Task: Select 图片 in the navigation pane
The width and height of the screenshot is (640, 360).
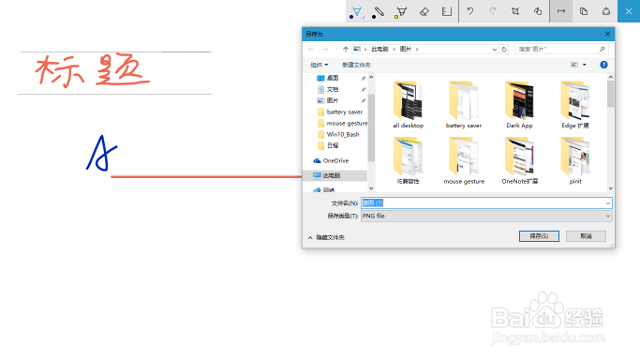Action: point(332,100)
